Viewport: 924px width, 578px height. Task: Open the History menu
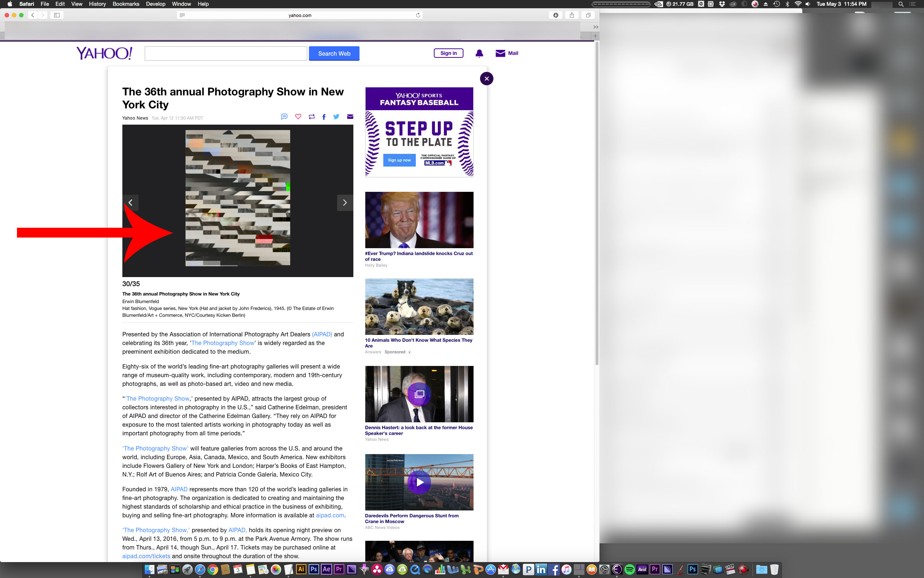(97, 4)
